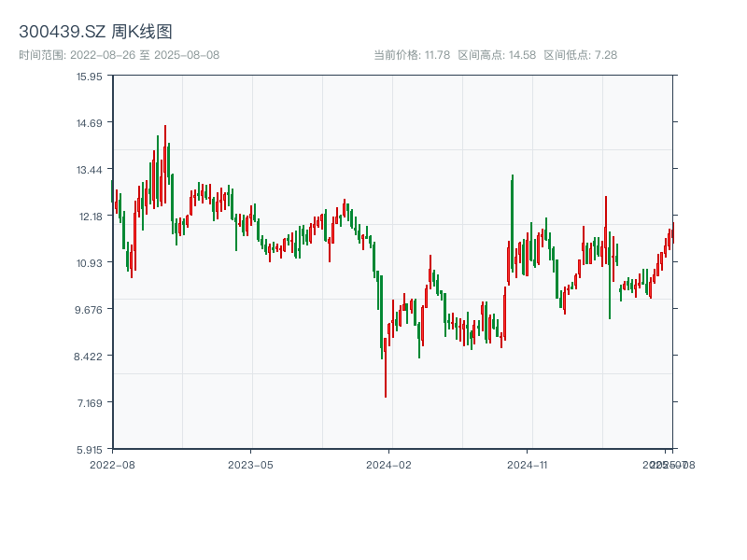
Task: Click the 2024-02 x-axis date label
Action: [x=389, y=464]
